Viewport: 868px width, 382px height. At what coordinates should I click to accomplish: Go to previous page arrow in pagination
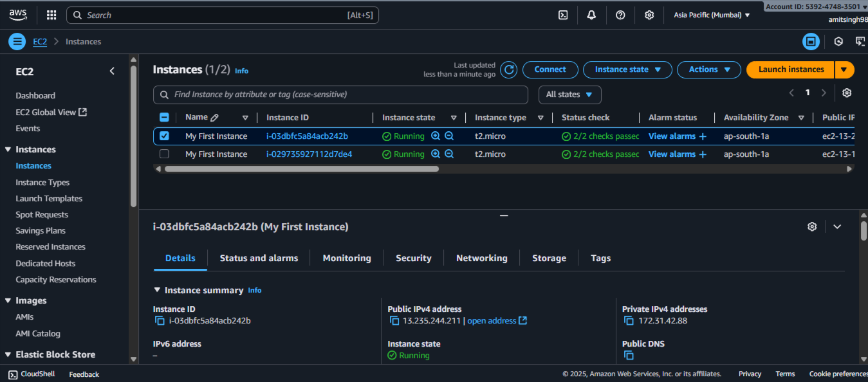[791, 93]
